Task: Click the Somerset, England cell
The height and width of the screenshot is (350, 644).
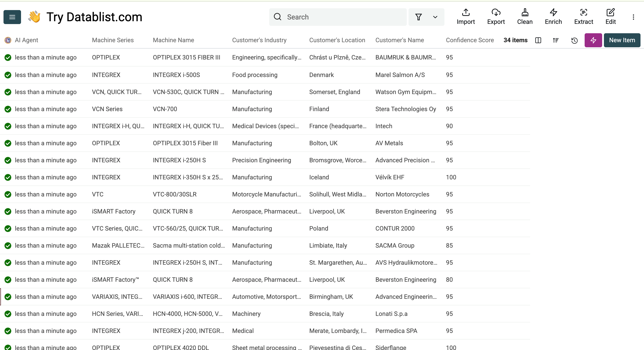Action: [334, 92]
